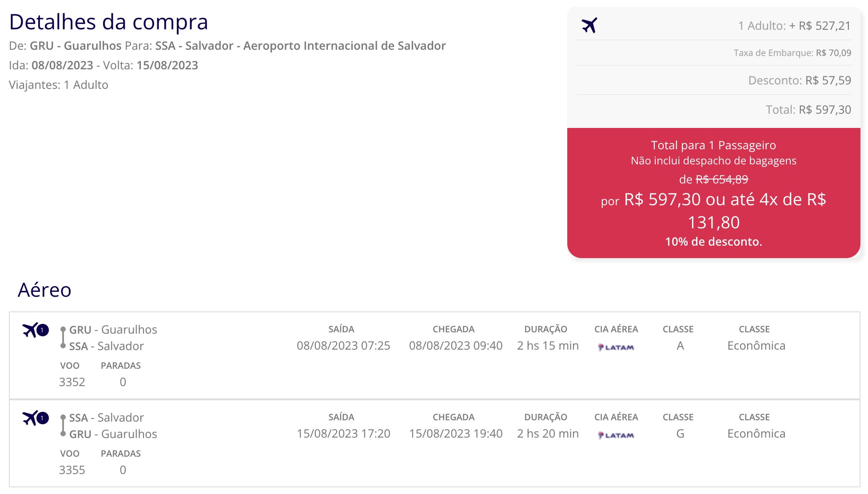
Task: Click the Detalhes da compra heading
Action: 108,22
